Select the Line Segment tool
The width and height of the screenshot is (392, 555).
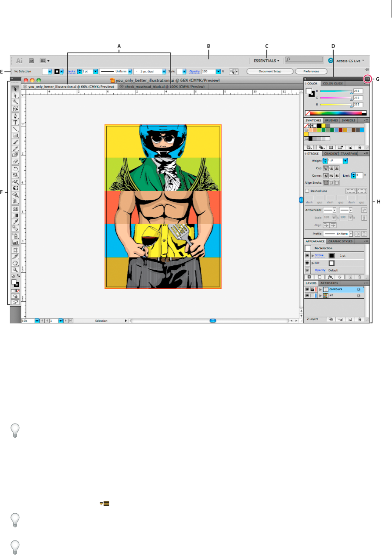click(x=15, y=129)
